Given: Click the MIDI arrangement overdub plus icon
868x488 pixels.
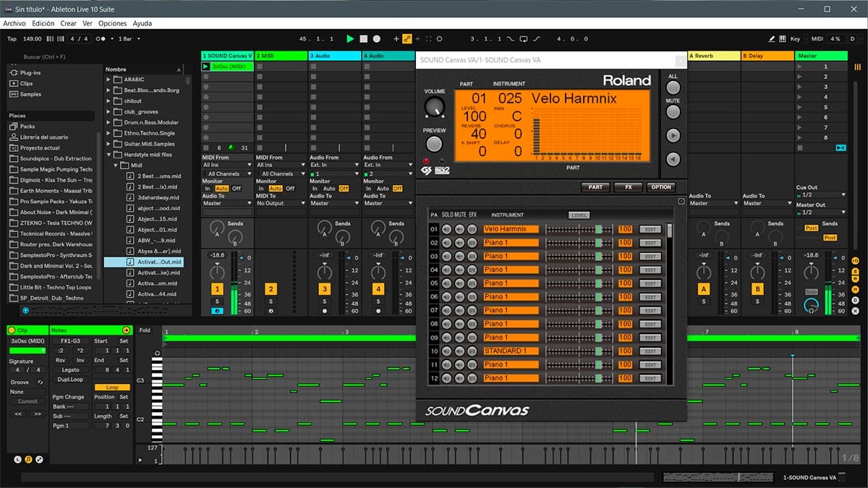Looking at the screenshot, I should pyautogui.click(x=396, y=38).
